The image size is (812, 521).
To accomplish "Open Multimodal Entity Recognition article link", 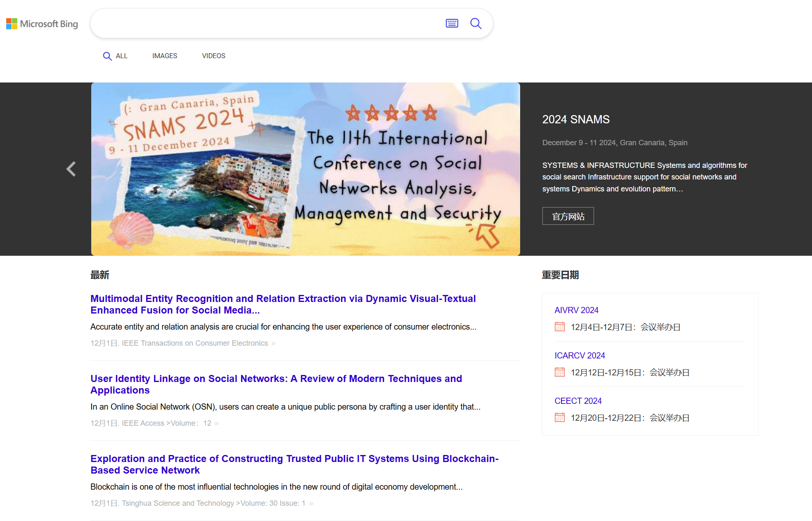I will point(283,304).
